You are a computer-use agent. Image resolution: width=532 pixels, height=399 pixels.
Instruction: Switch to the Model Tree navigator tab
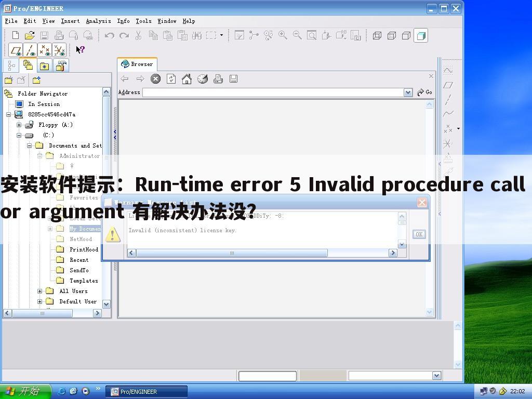[x=11, y=65]
